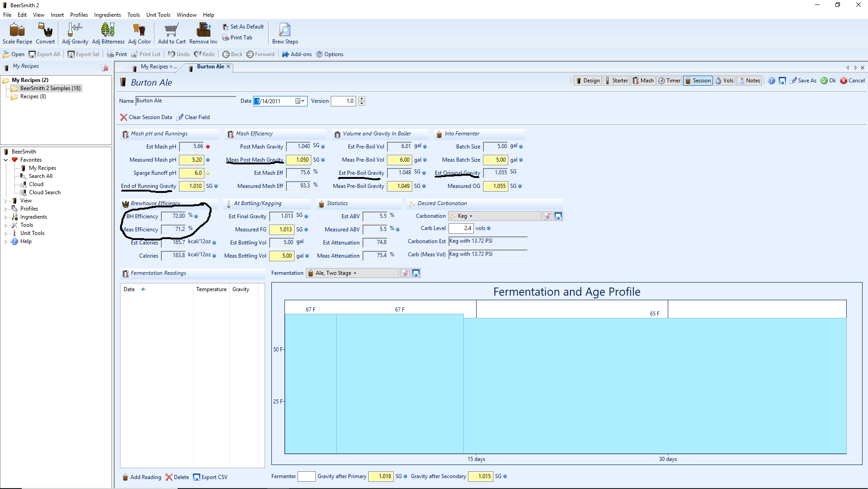This screenshot has width=868, height=489.
Task: Switch to the Timer tab
Action: pyautogui.click(x=670, y=81)
